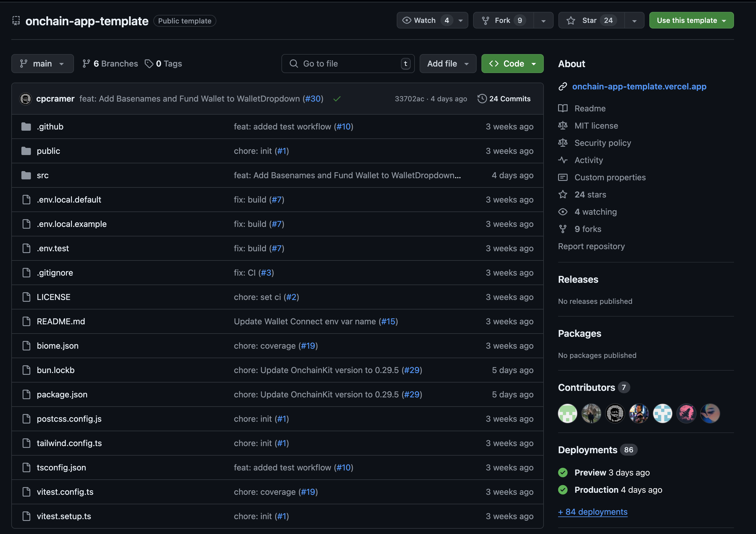The width and height of the screenshot is (756, 534).
Task: Click the star icon beside 24 stars
Action: (563, 195)
